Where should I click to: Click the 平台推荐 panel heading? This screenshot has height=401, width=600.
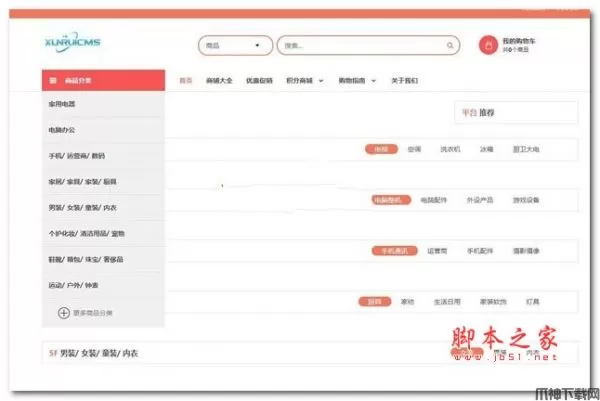point(478,112)
